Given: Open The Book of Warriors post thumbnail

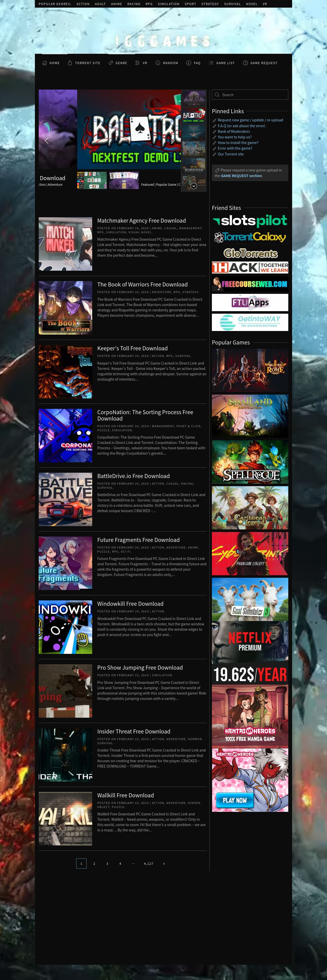Looking at the screenshot, I should 65,308.
